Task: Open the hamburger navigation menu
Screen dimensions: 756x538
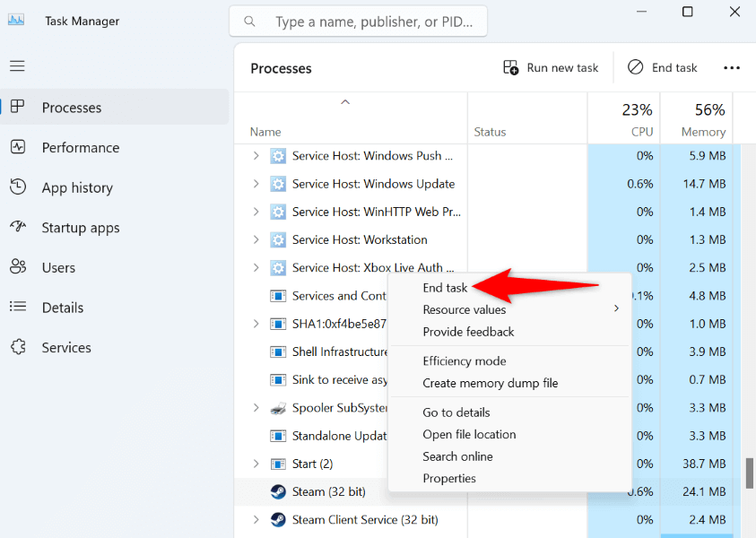Action: click(x=17, y=66)
